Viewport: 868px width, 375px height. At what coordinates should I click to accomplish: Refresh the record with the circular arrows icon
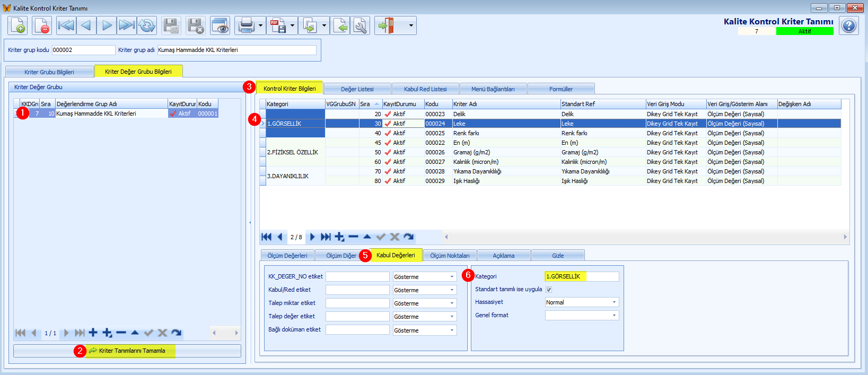pos(147,25)
